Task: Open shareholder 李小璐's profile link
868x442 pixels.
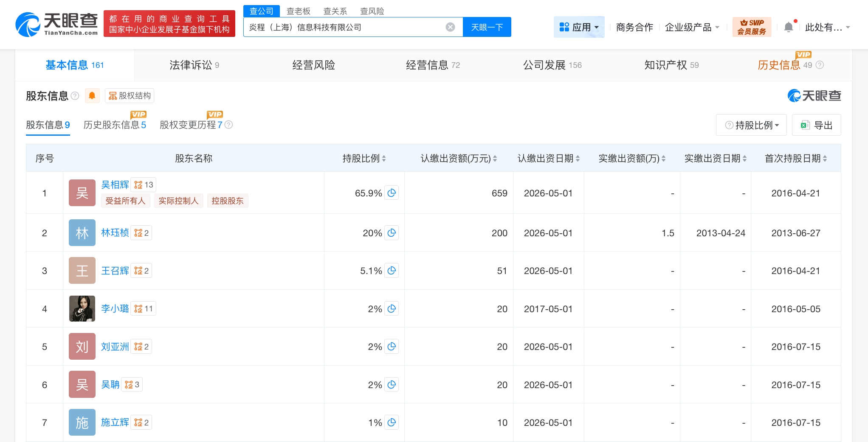Action: tap(115, 309)
